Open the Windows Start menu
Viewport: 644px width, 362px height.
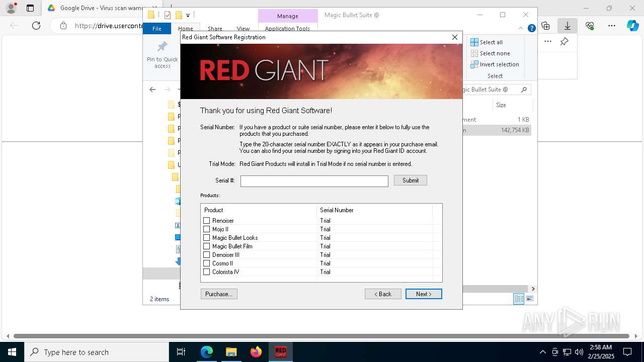click(x=12, y=352)
